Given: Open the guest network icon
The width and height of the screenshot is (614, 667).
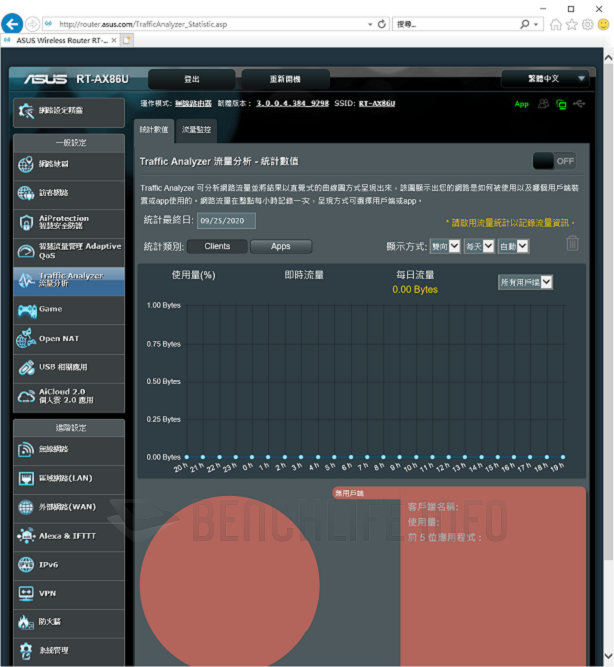Looking at the screenshot, I should point(26,193).
